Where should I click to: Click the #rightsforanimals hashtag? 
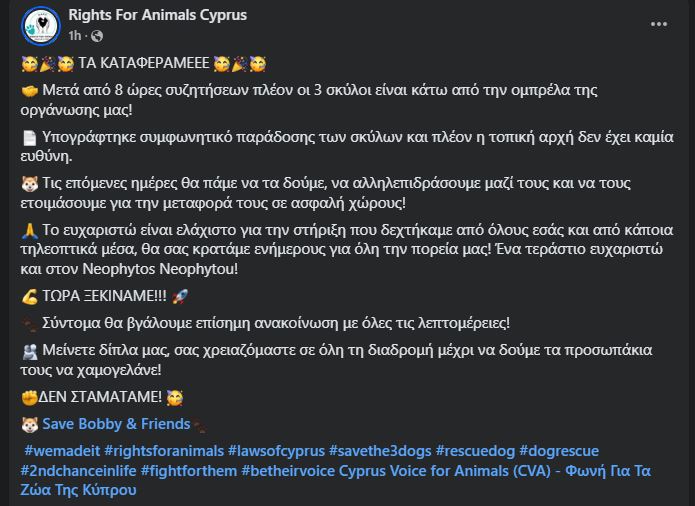coord(164,451)
